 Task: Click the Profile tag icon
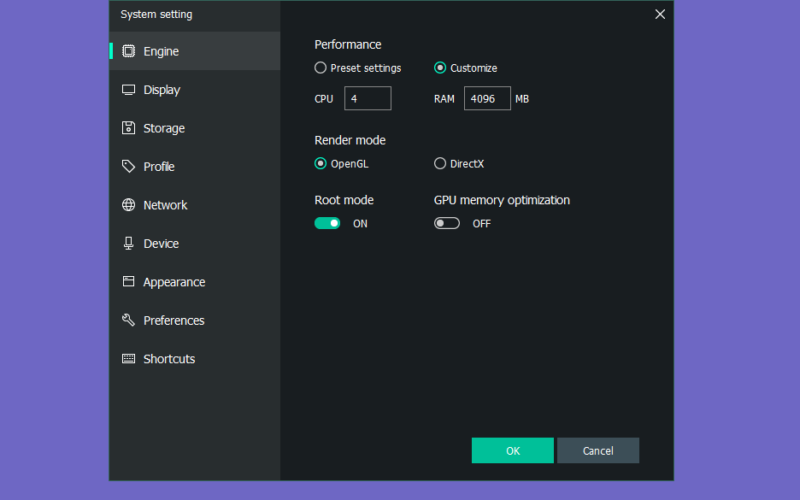[x=129, y=166]
